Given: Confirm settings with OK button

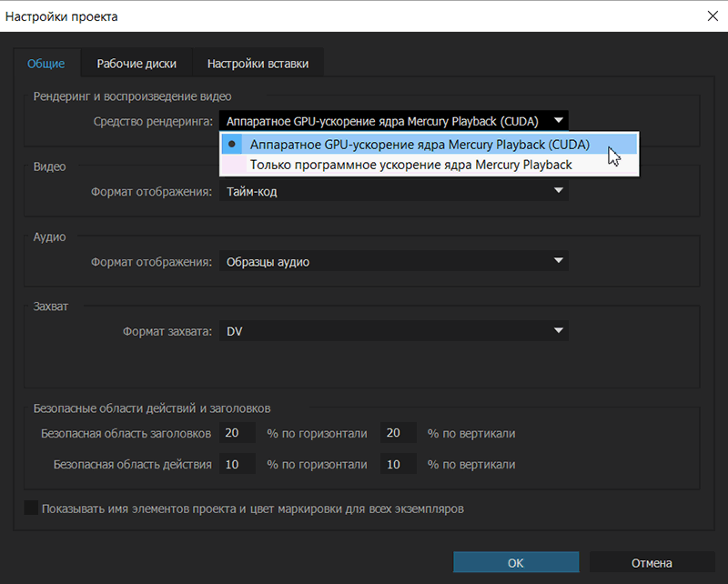Looking at the screenshot, I should click(516, 563).
